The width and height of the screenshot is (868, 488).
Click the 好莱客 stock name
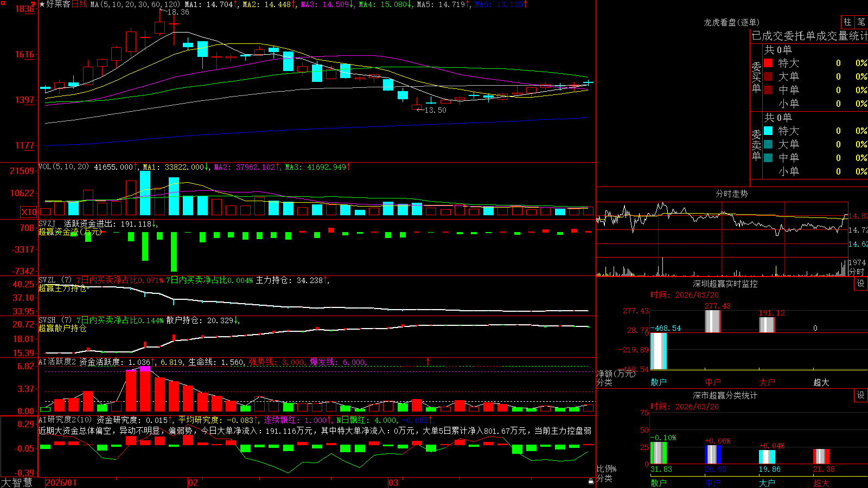click(59, 4)
